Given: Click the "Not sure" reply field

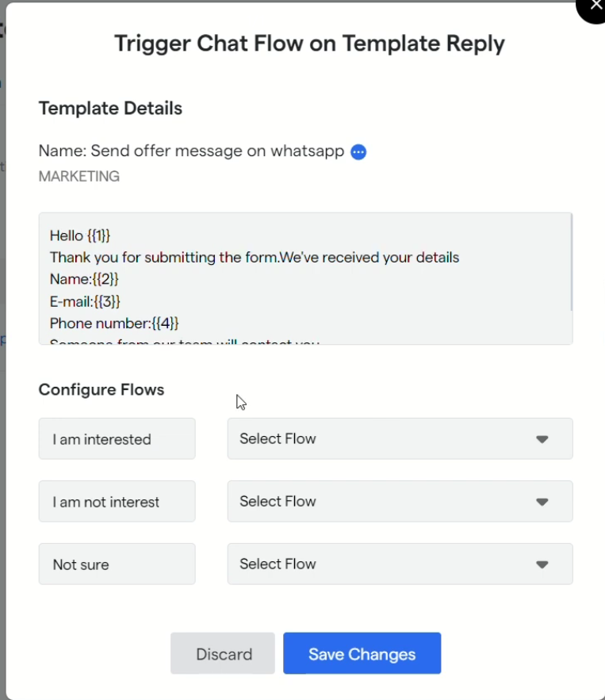Looking at the screenshot, I should click(117, 564).
